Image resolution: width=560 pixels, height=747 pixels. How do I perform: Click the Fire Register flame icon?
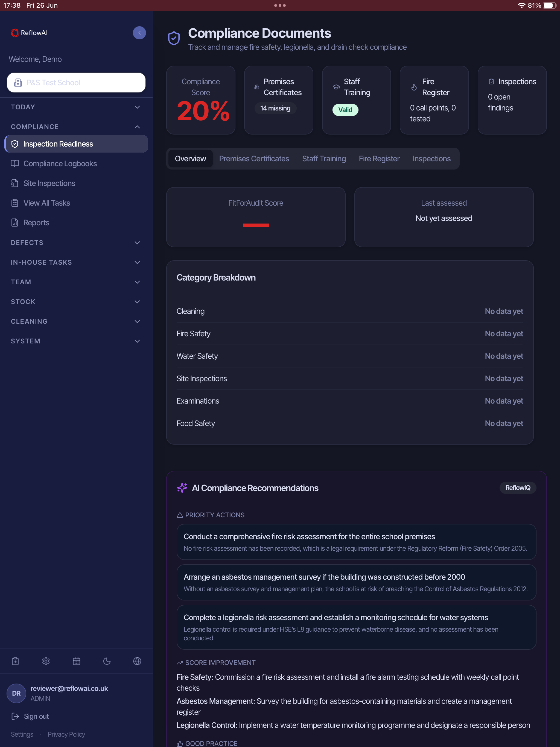[x=414, y=87]
